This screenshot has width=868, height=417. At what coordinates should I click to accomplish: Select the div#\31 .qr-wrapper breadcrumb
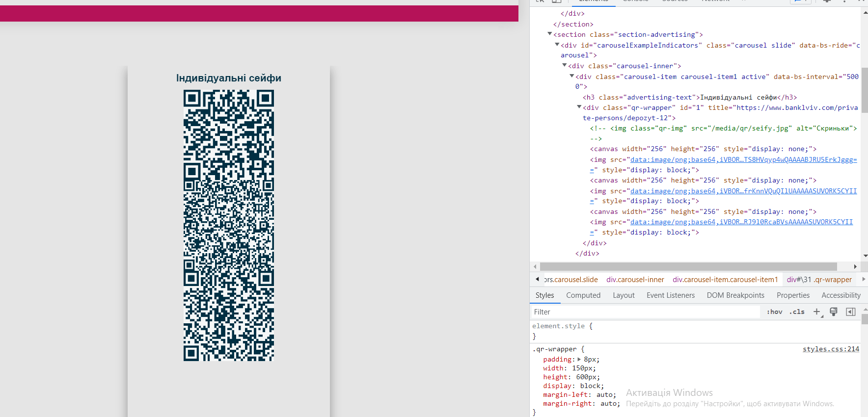pyautogui.click(x=819, y=280)
